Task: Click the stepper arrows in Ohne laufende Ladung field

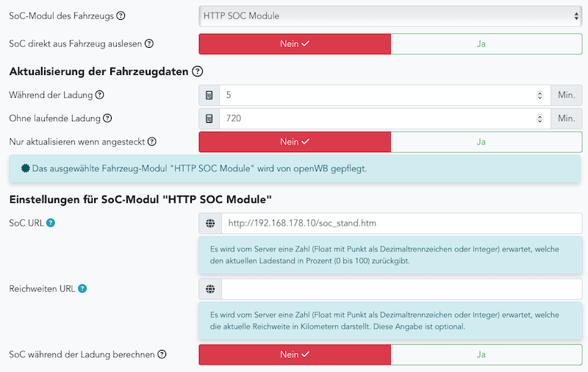Action: pyautogui.click(x=540, y=118)
